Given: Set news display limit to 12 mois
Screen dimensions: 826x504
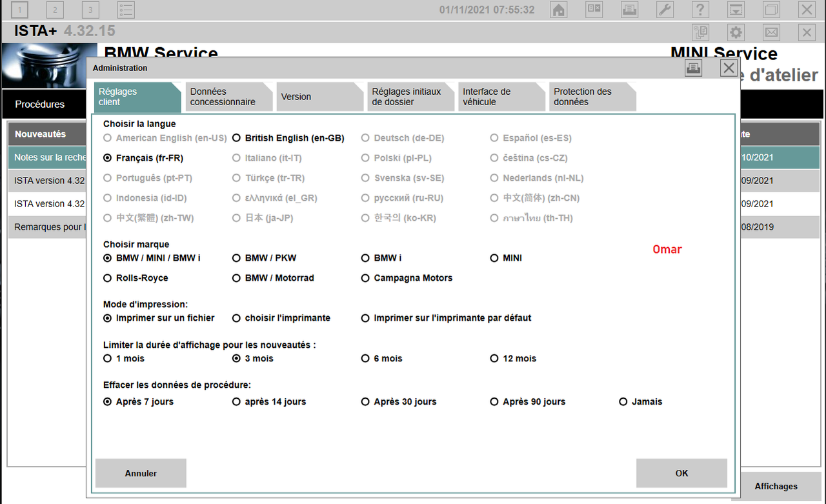Looking at the screenshot, I should click(514, 359).
